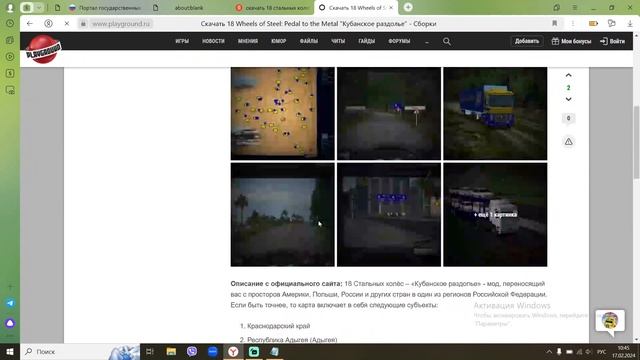
Task: Open the building with blue sign thumbnail
Action: pyautogui.click(x=389, y=215)
